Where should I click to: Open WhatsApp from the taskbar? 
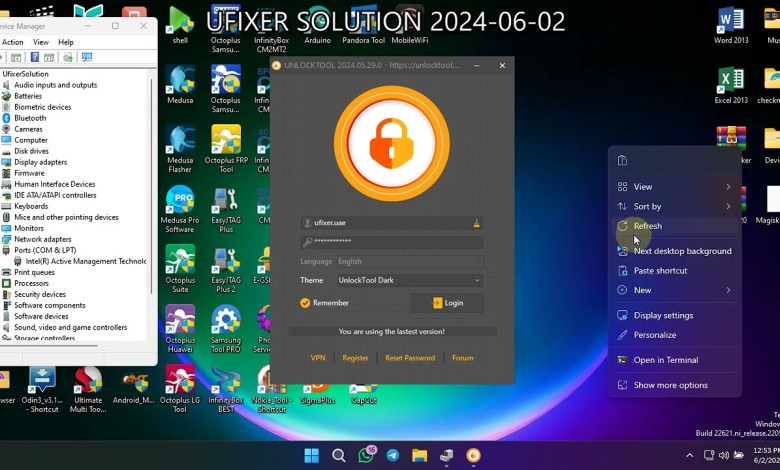(366, 455)
